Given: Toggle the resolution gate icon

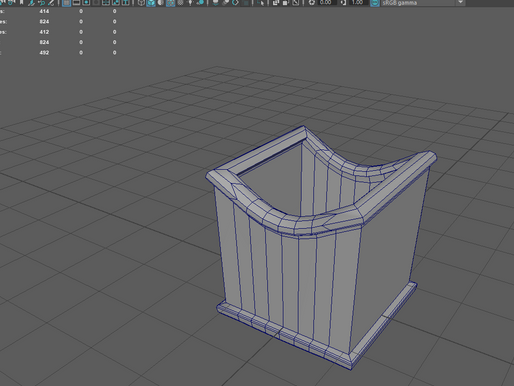Looking at the screenshot, I should [x=86, y=2].
